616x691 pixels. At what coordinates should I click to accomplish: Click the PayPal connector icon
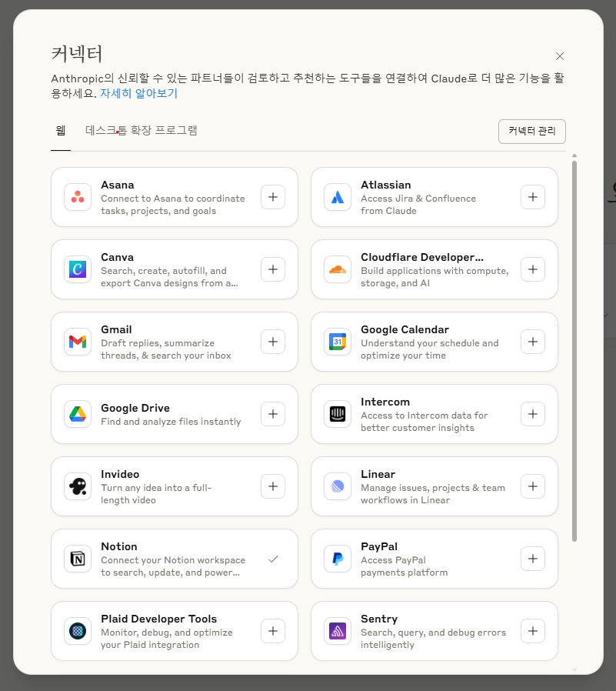[x=337, y=559]
